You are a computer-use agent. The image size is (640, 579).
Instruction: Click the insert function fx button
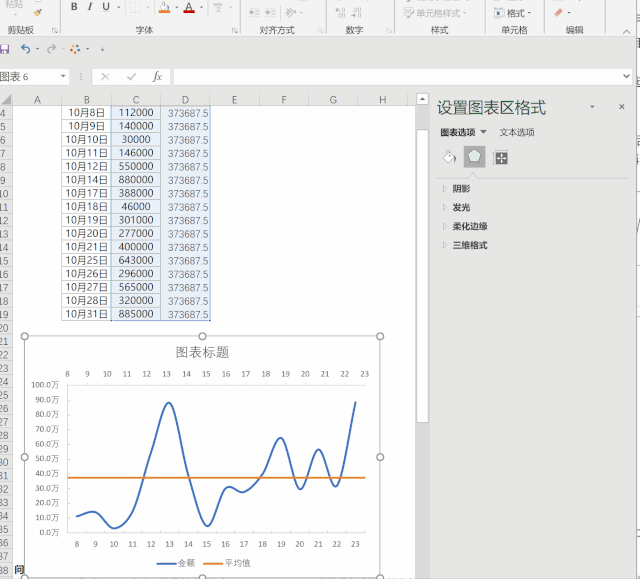pyautogui.click(x=158, y=77)
